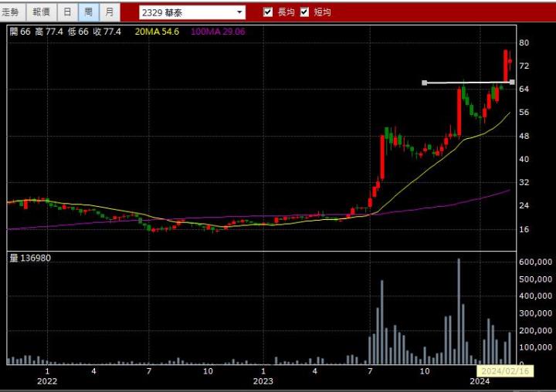This screenshot has width=556, height=392.
Task: Click the right handle of the white trendline
Action: click(x=512, y=82)
